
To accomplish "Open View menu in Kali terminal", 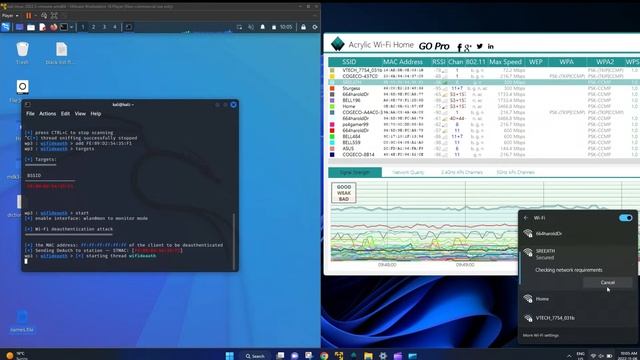I will (x=80, y=113).
